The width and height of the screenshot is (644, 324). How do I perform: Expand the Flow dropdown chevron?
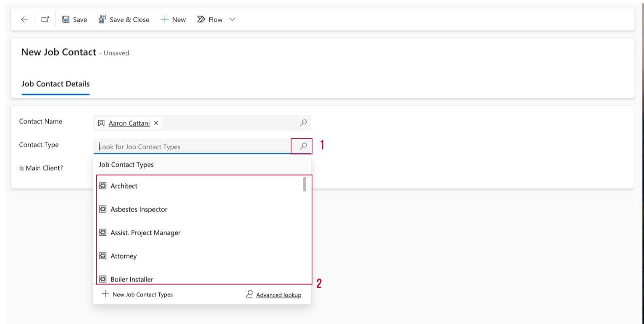pyautogui.click(x=232, y=20)
